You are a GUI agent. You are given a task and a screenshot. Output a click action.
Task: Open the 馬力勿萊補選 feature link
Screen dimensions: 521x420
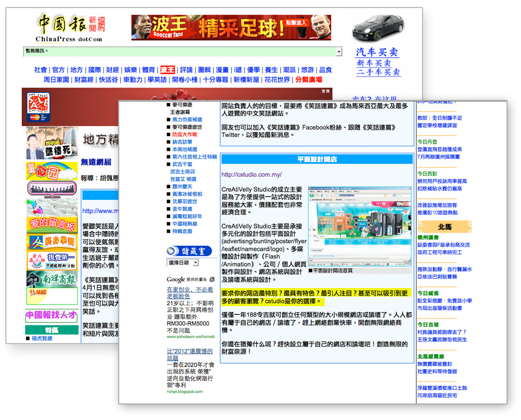point(187,120)
